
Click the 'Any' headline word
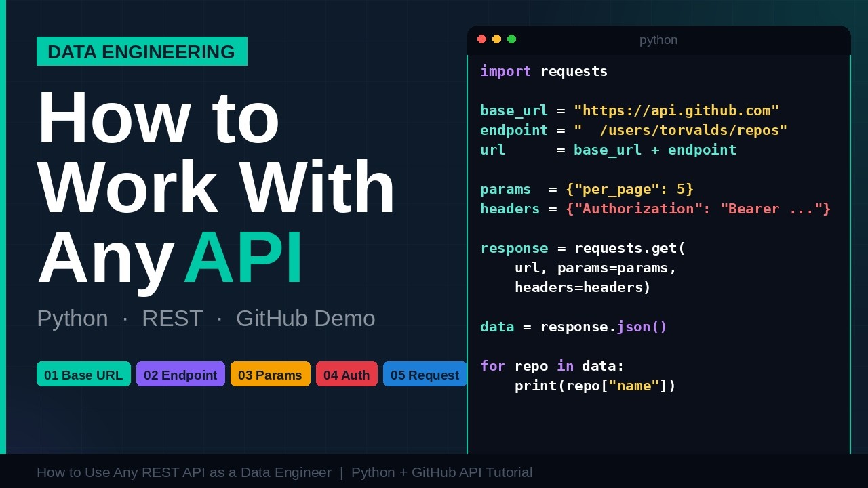[x=106, y=261]
